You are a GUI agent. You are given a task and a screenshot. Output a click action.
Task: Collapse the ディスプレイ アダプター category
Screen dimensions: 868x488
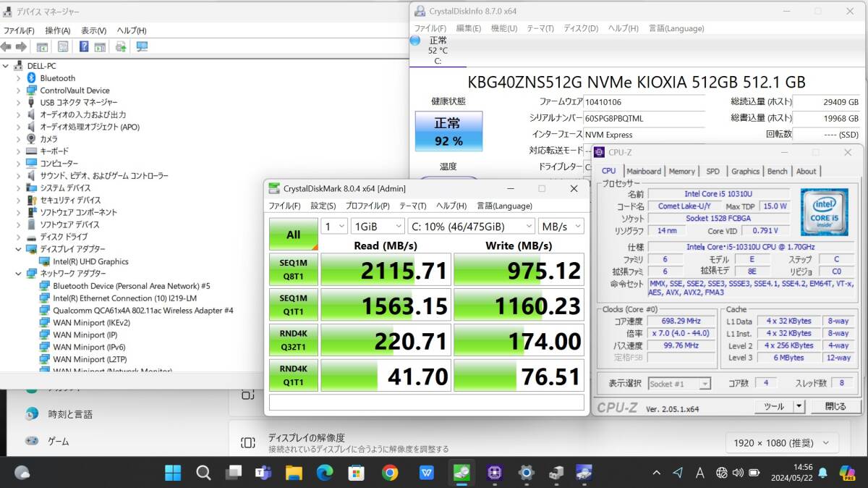point(19,249)
